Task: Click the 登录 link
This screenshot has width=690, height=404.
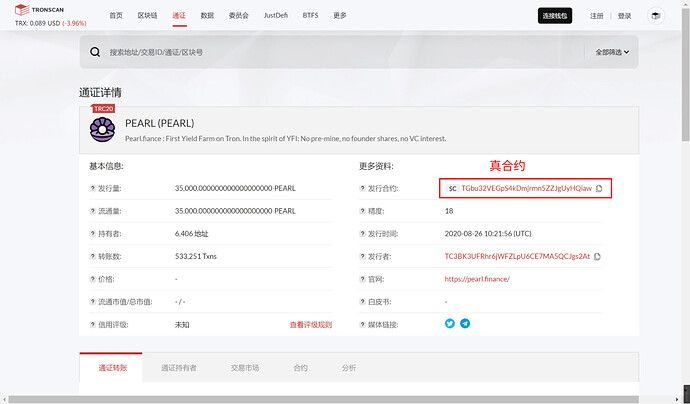Action: [624, 16]
